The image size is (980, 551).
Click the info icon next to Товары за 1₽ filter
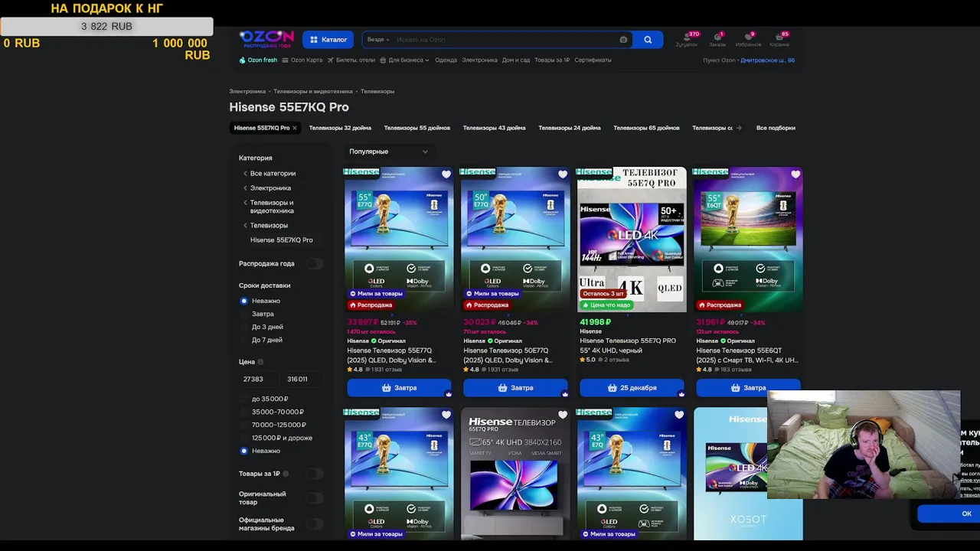click(286, 474)
